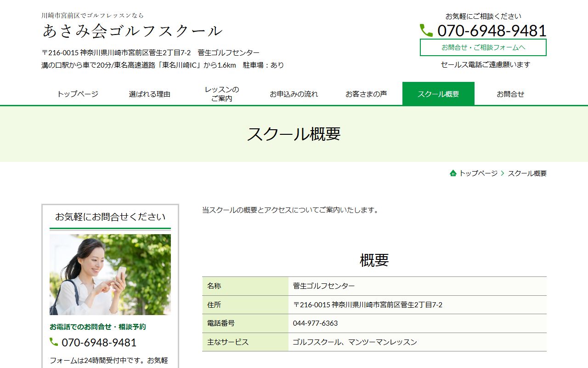Click フォームは24時間受付中です sidebar text
The width and height of the screenshot is (588, 368).
109,361
